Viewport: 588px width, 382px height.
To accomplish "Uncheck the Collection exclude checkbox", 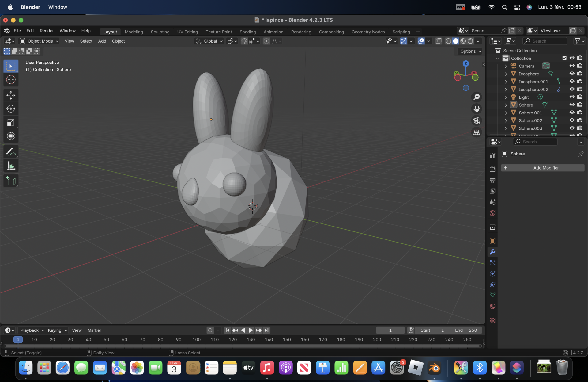I will point(564,58).
